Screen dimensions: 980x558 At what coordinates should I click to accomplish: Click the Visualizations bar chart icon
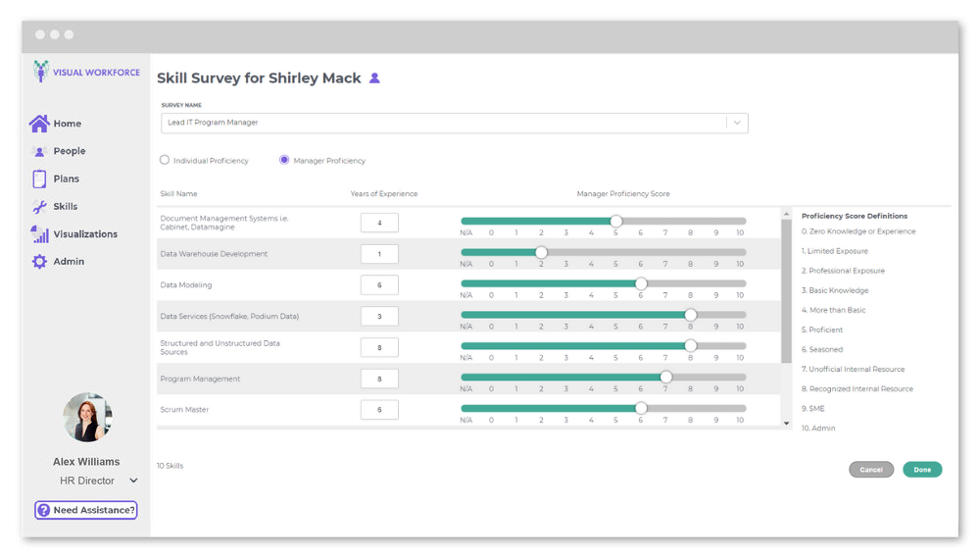(x=39, y=234)
